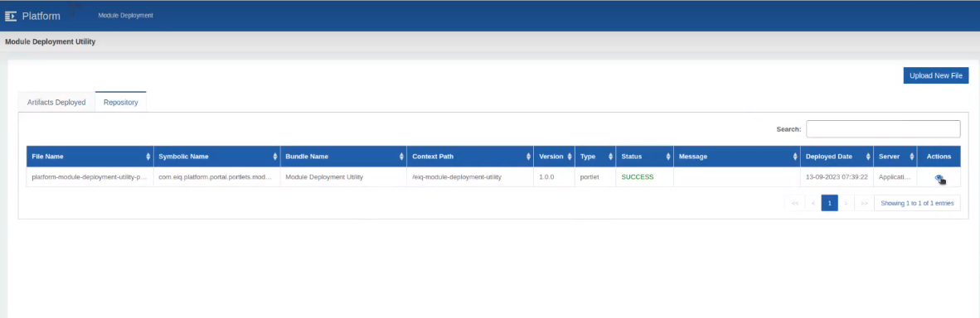Click Module Deployment Utility page heading

point(50,42)
